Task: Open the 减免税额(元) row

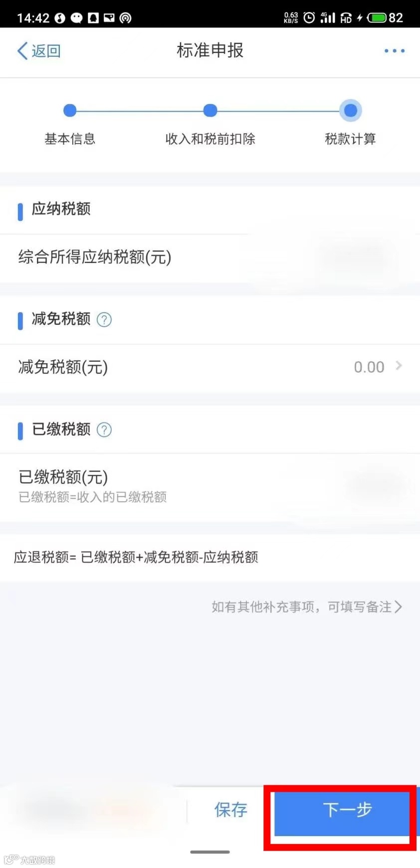Action: coord(210,367)
